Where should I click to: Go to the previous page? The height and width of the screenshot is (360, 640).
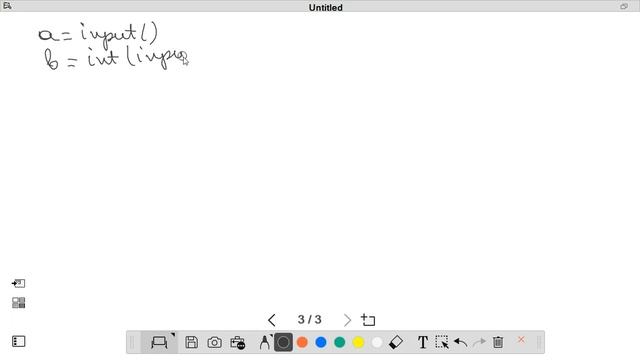click(x=272, y=320)
